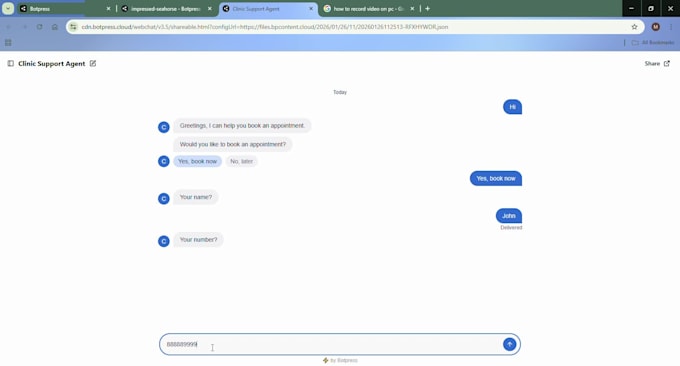This screenshot has height=366, width=680.
Task: Reload the current page
Action: pos(39,27)
